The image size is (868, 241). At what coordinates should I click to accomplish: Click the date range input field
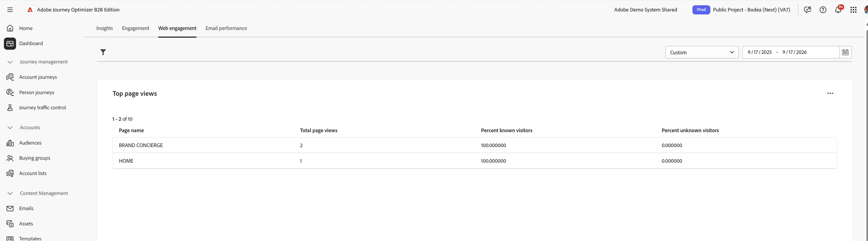point(791,52)
